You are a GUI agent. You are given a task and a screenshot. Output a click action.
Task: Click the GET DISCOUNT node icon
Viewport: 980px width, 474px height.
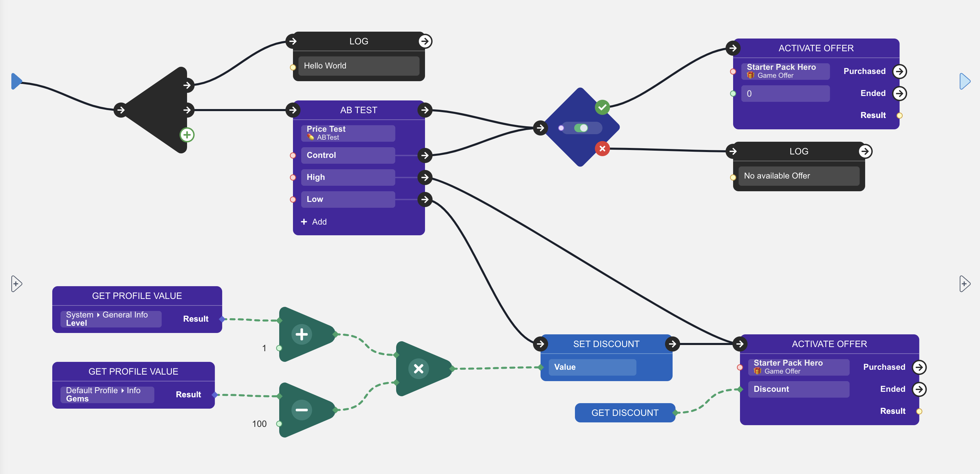click(x=625, y=411)
